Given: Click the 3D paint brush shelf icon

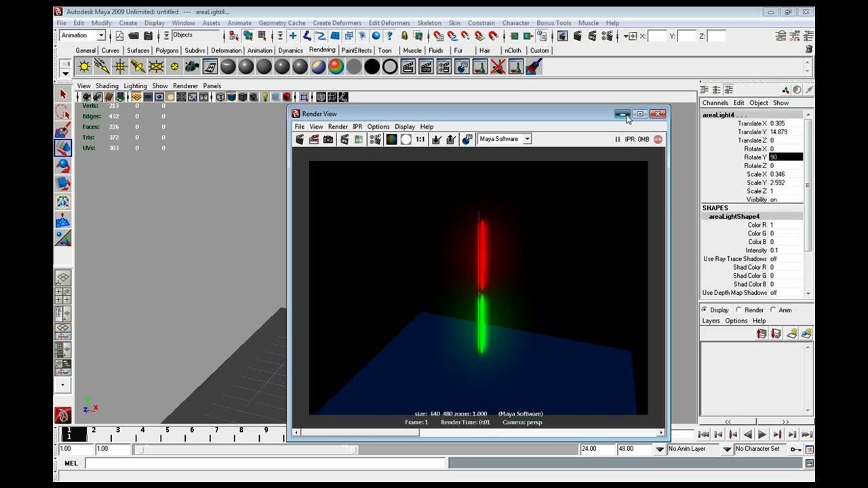Looking at the screenshot, I should point(534,66).
